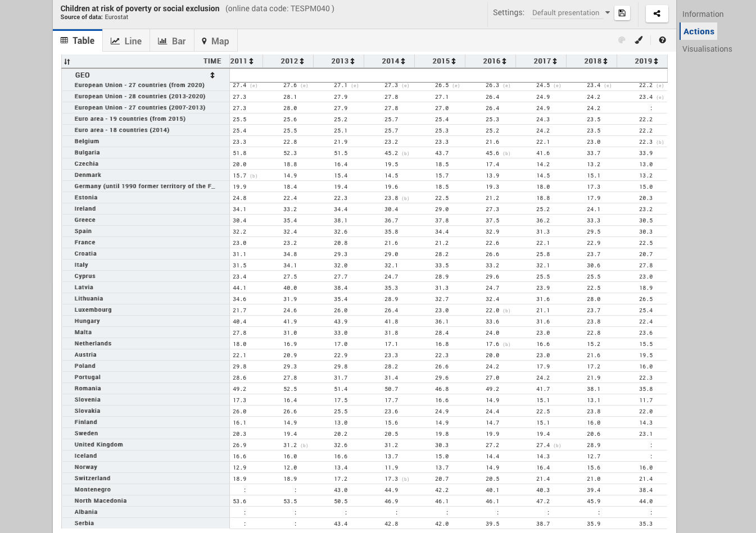
Task: Sort table by 2019 column arrows
Action: click(x=656, y=61)
